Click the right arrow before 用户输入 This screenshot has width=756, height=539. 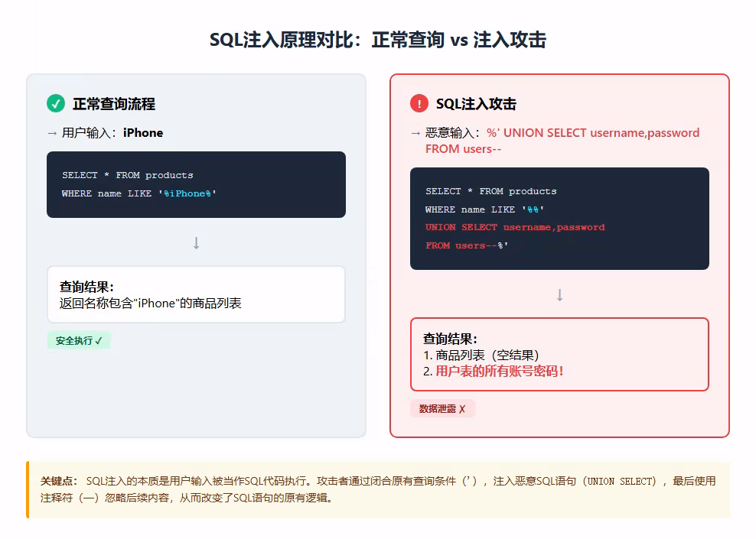(x=52, y=133)
